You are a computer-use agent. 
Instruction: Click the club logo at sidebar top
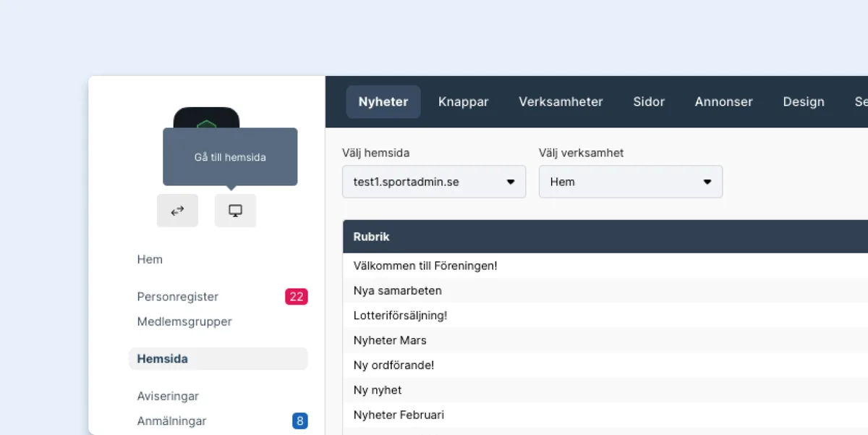206,118
